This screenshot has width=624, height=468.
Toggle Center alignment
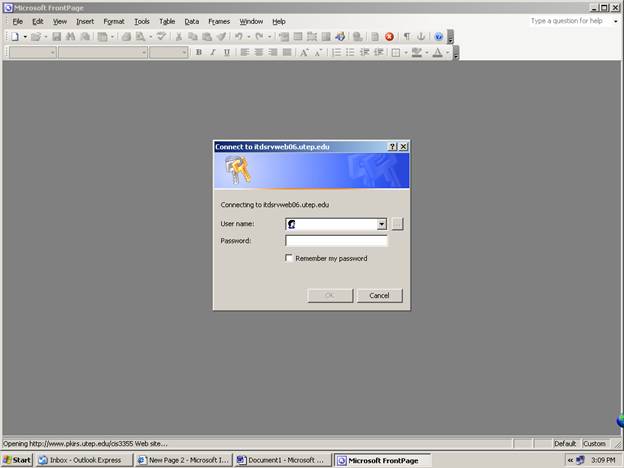click(x=259, y=53)
